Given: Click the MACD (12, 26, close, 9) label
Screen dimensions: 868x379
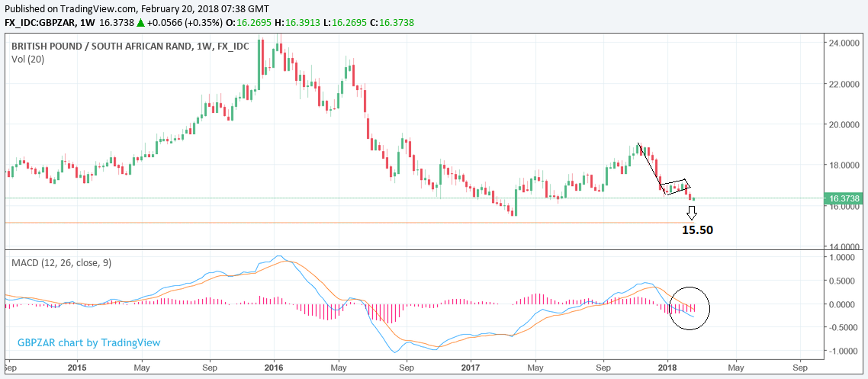Looking at the screenshot, I should (61, 262).
